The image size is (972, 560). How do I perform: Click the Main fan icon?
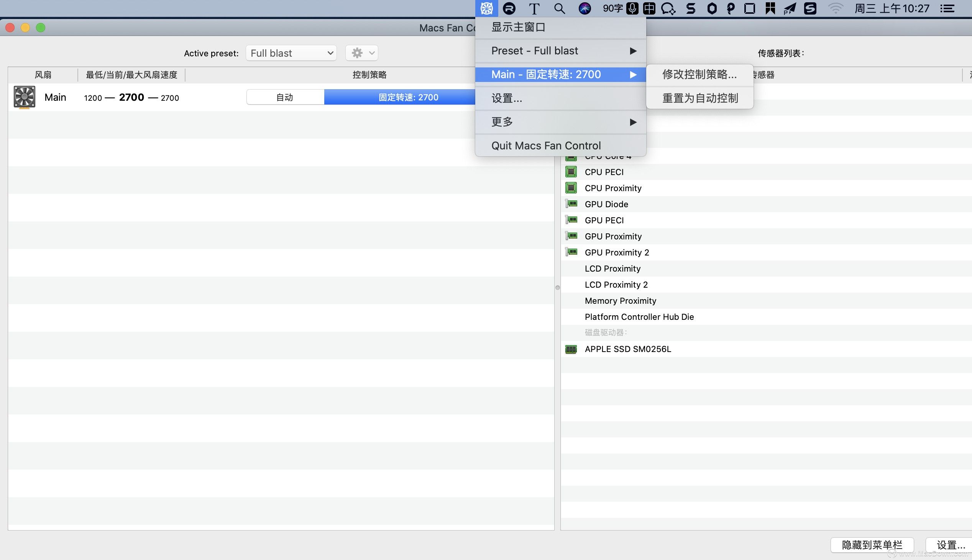tap(24, 97)
